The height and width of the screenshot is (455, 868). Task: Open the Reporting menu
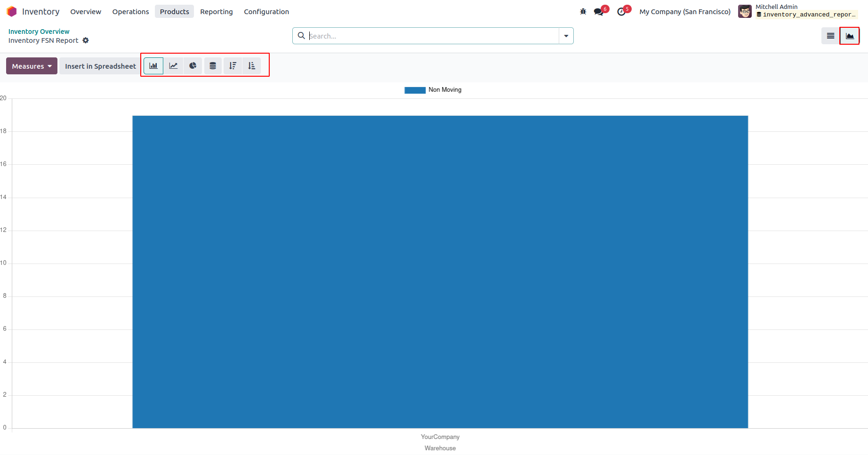217,11
